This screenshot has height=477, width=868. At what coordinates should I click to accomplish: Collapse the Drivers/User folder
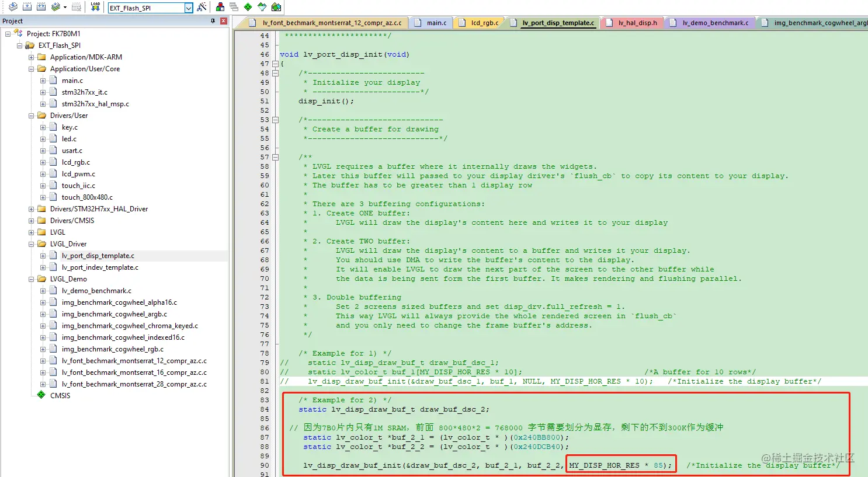(31, 116)
